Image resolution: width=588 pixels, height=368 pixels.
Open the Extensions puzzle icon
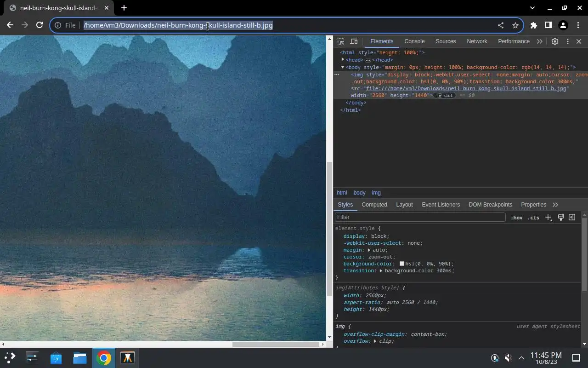coord(534,25)
